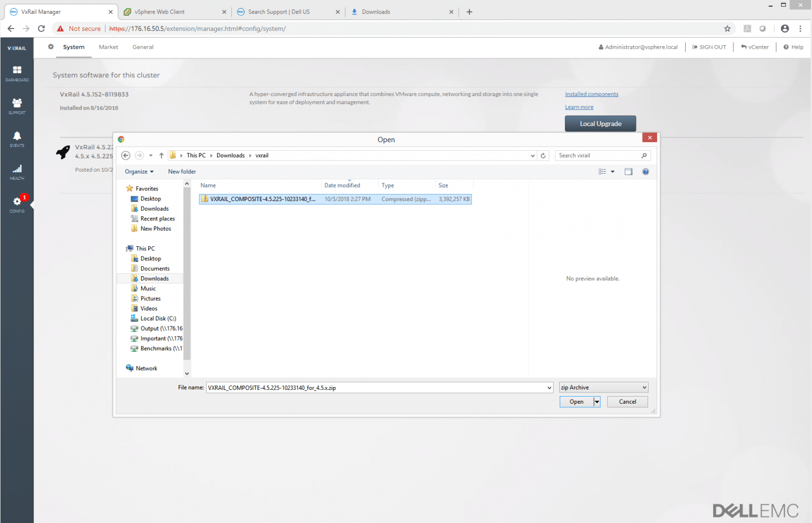812x523 pixels.
Task: Bookmark page with star icon
Action: (x=727, y=28)
